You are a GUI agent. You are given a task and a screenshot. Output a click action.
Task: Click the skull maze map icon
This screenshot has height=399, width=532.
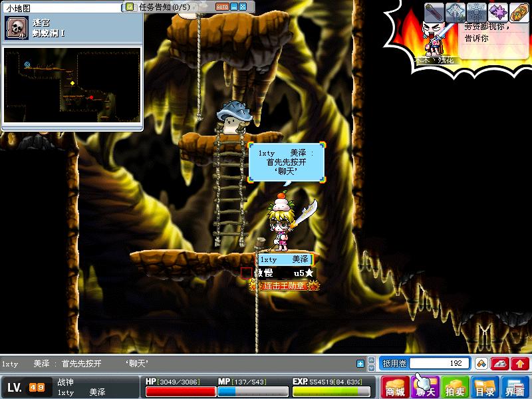pos(16,28)
